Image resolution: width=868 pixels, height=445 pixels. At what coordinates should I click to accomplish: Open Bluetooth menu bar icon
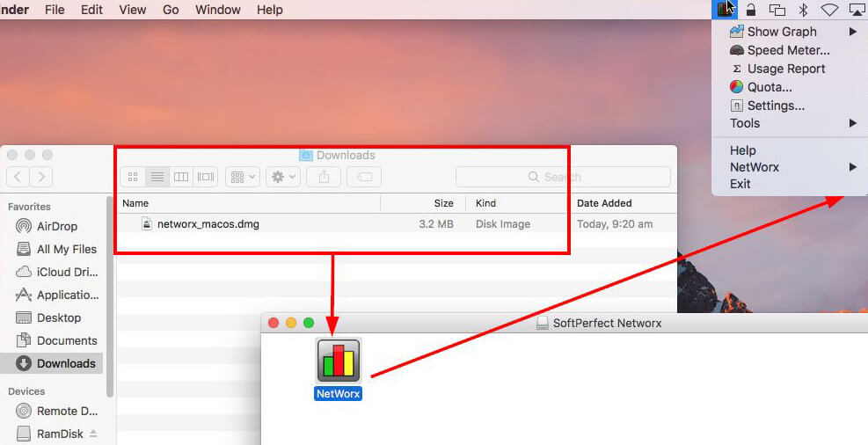(x=803, y=10)
